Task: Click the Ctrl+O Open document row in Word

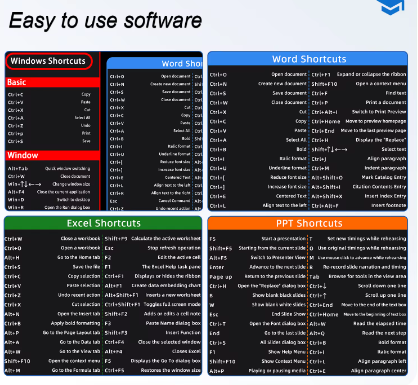Action: tap(258, 75)
